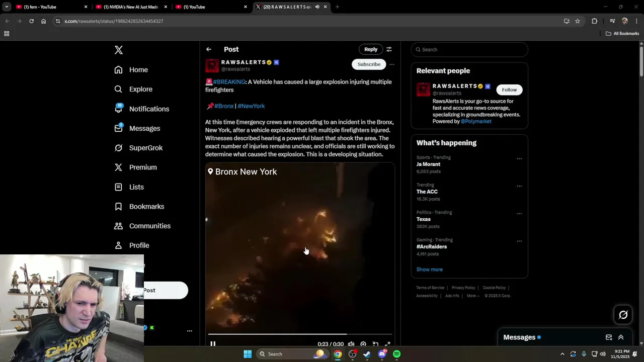Open Texas trending topic
The image size is (644, 362).
pos(423,219)
